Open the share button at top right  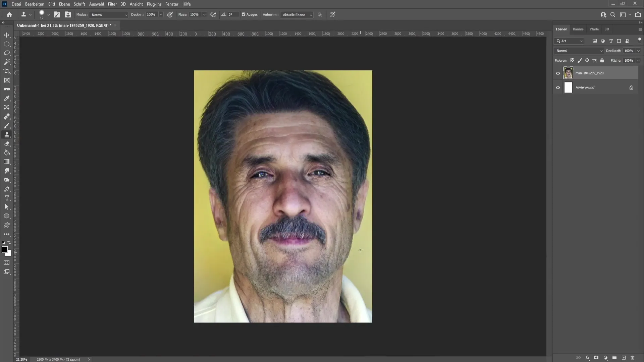pos(638,15)
